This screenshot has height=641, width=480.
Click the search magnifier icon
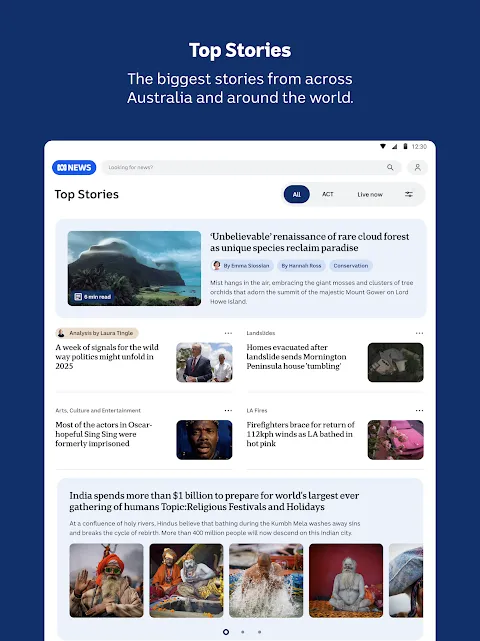[x=390, y=167]
